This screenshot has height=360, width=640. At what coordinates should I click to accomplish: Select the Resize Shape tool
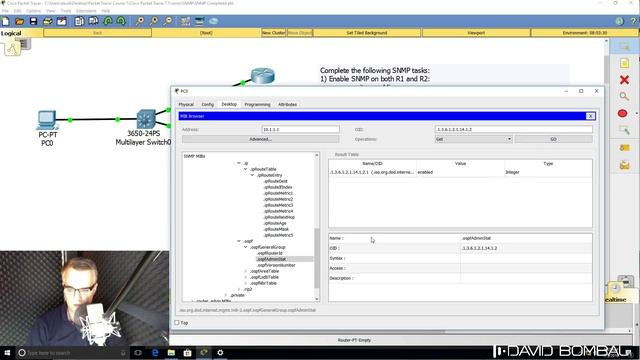point(624,130)
